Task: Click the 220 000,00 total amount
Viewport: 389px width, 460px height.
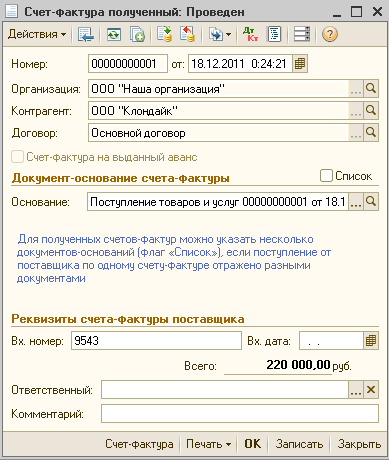Action: pyautogui.click(x=298, y=365)
